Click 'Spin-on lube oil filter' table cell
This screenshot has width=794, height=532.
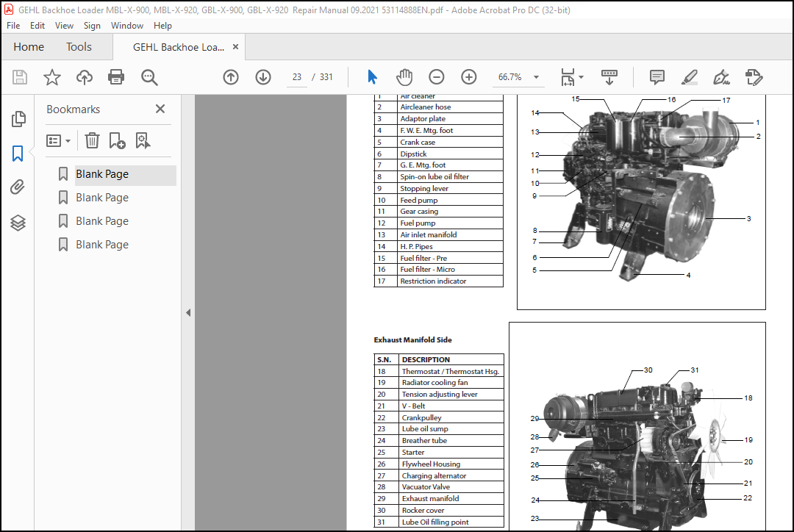coord(450,176)
